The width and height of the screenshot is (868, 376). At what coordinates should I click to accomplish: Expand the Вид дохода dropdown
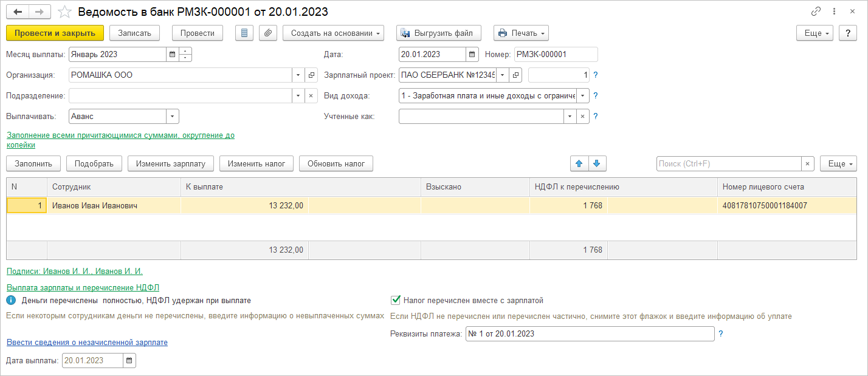(x=583, y=96)
